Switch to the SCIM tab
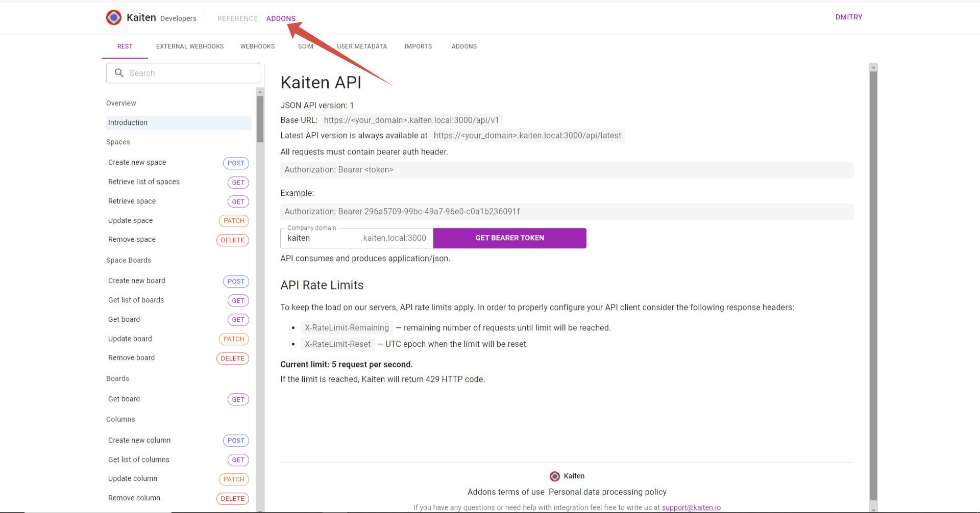The width and height of the screenshot is (980, 513). tap(305, 46)
